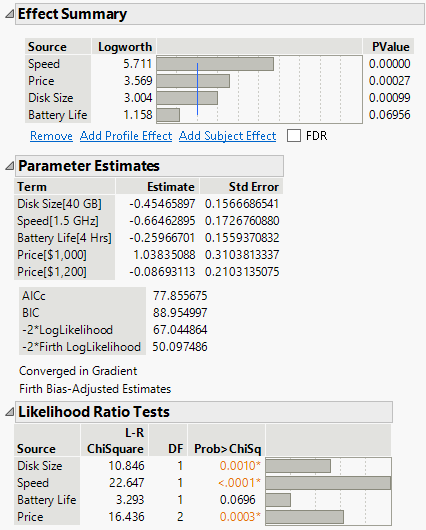
Task: Click Add Subject Effect link
Action: coord(228,136)
